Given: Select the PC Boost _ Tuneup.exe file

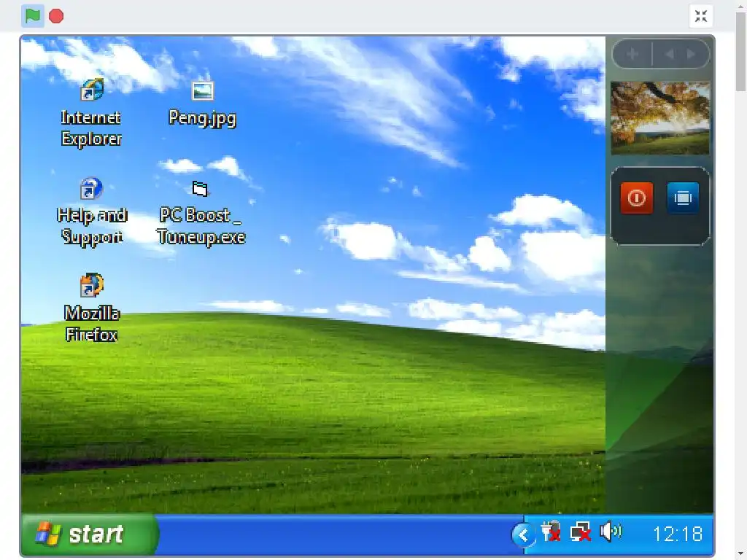Looking at the screenshot, I should [201, 213].
